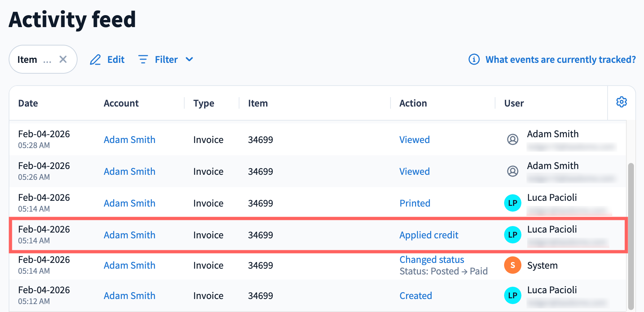This screenshot has width=644, height=312.
Task: Click the info icon beside tracked events
Action: (x=474, y=59)
